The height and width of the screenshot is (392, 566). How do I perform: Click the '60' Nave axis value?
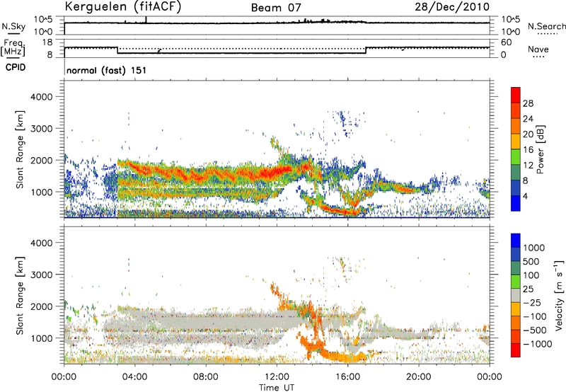tap(507, 42)
